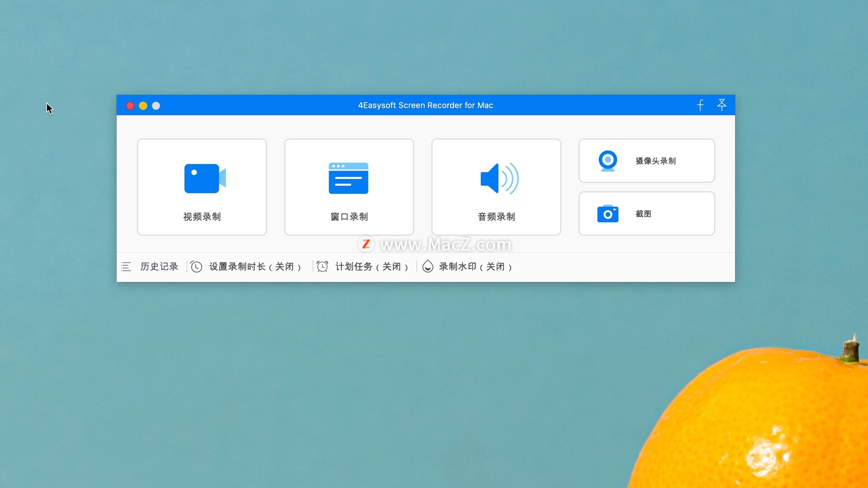Select the 窗口录制 label text

tap(349, 217)
